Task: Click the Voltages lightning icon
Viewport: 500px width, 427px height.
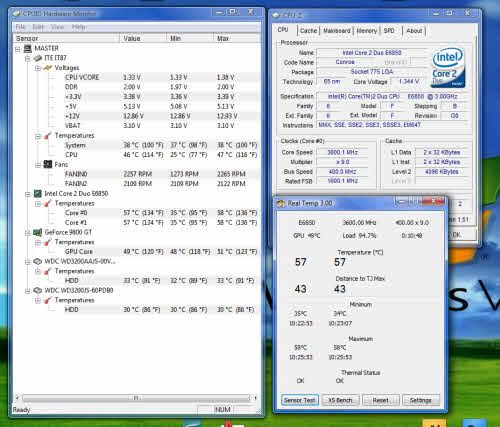Action: point(48,68)
